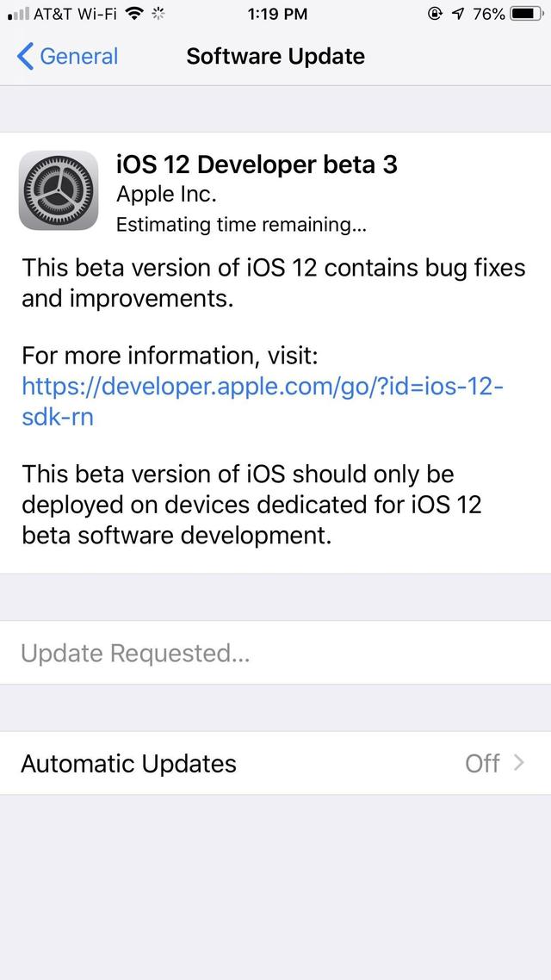551x980 pixels.
Task: Tap the rotation lock status icon
Action: 435,14
